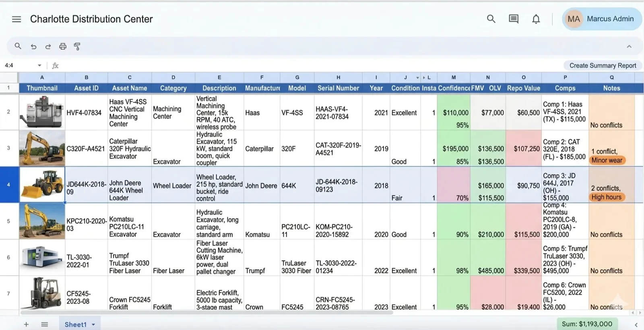The height and width of the screenshot is (330, 644).
Task: Click the redo icon
Action: (48, 47)
